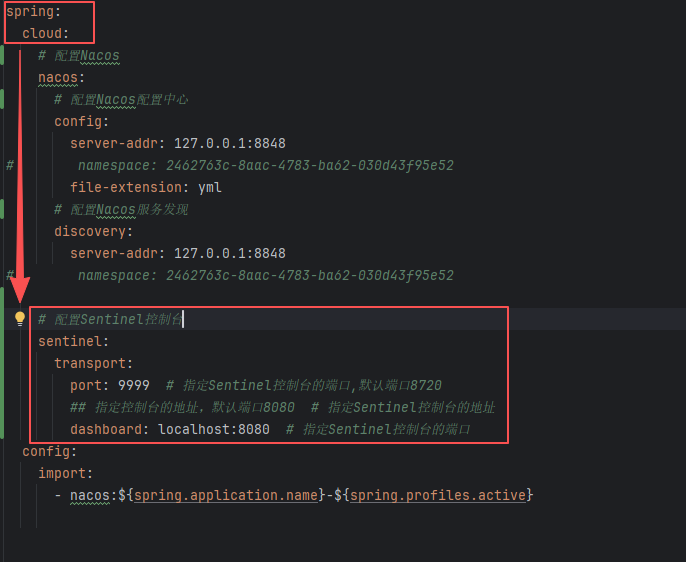Click the yellow lightbulb quick-fix icon
Image resolution: width=686 pixels, height=562 pixels.
tap(20, 318)
